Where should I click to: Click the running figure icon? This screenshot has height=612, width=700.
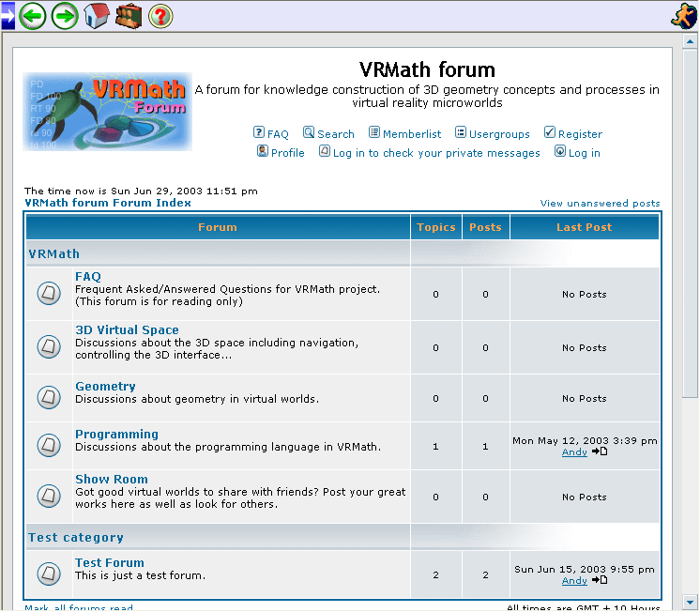coord(684,16)
